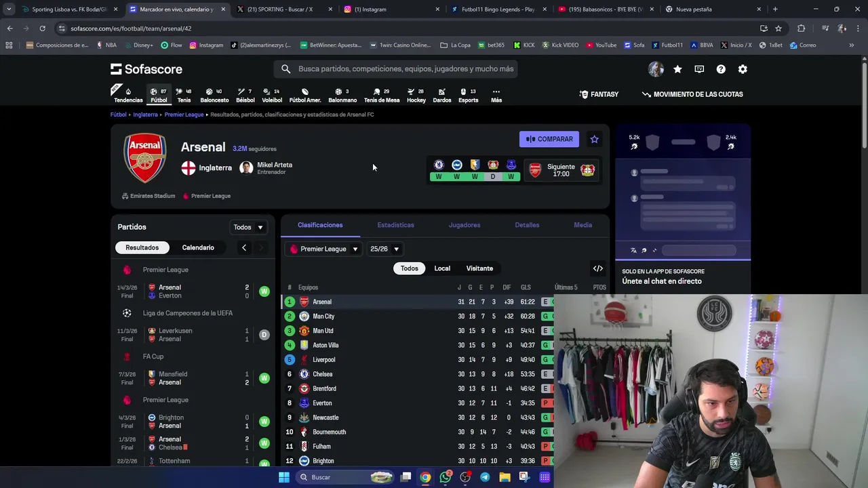
Task: Switch to the Media tab
Action: [583, 225]
